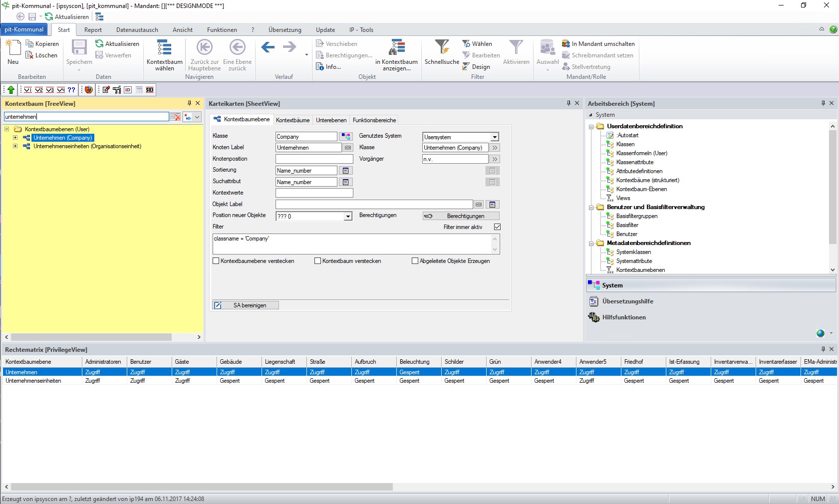Open the Position neuer Objekte dropdown
Screen dimensions: 839x504
pyautogui.click(x=348, y=216)
